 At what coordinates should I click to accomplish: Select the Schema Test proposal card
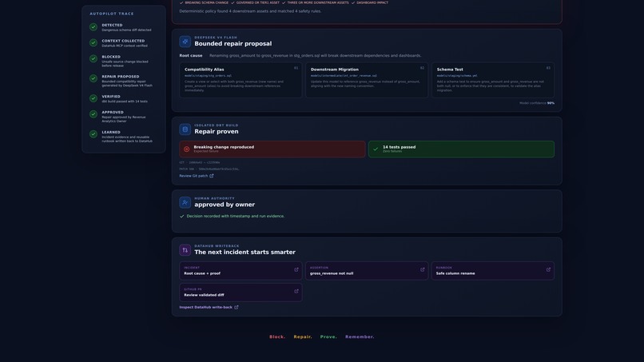(493, 80)
